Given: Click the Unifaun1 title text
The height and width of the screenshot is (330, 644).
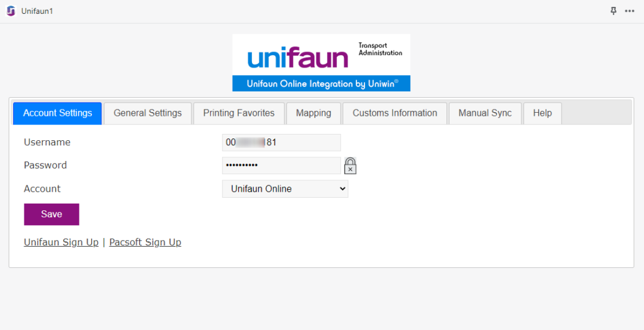Looking at the screenshot, I should [x=37, y=11].
